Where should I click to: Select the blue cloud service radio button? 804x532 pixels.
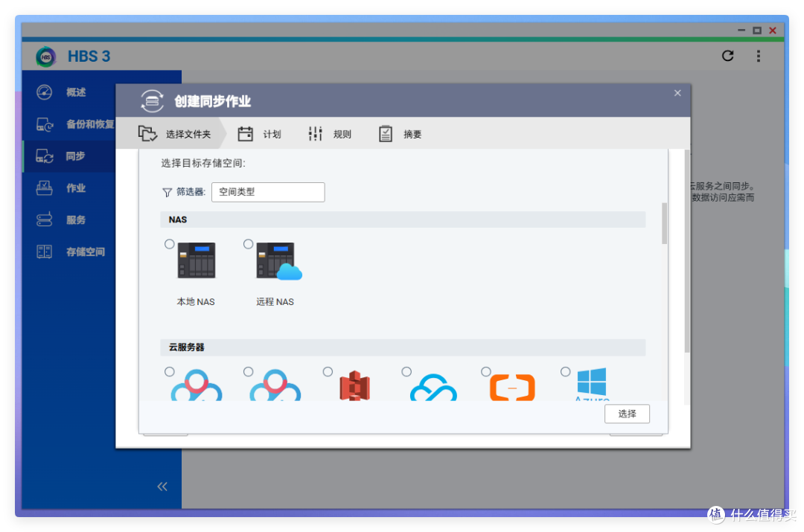(406, 371)
